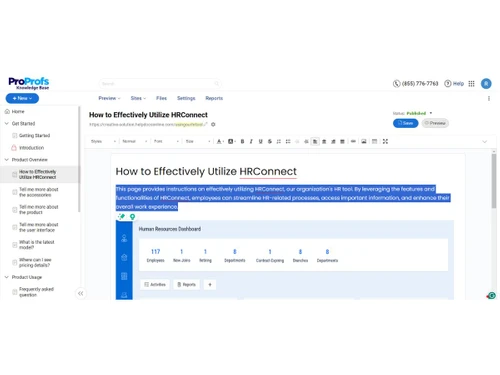Insert a numbered list

[x=279, y=141]
